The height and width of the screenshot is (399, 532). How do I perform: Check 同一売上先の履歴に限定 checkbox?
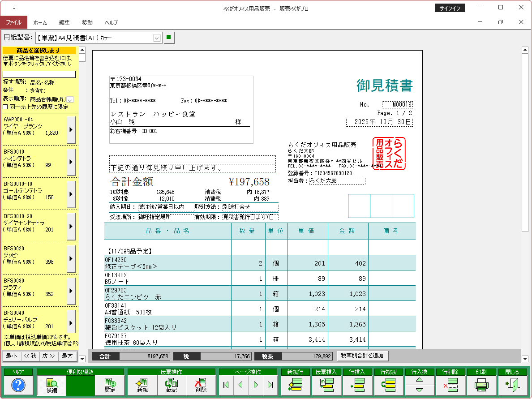point(5,107)
